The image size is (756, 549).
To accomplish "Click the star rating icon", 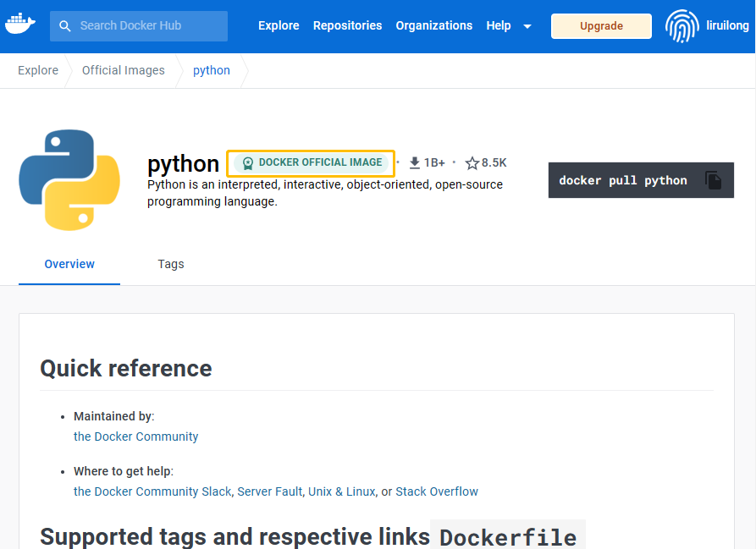I will click(472, 163).
